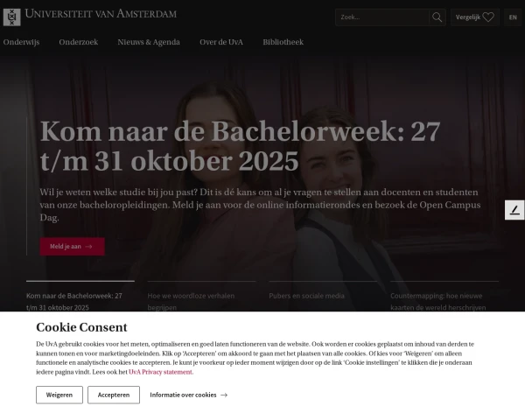Click the UvA crest logo icon
Image resolution: width=525 pixels, height=420 pixels.
point(11,17)
